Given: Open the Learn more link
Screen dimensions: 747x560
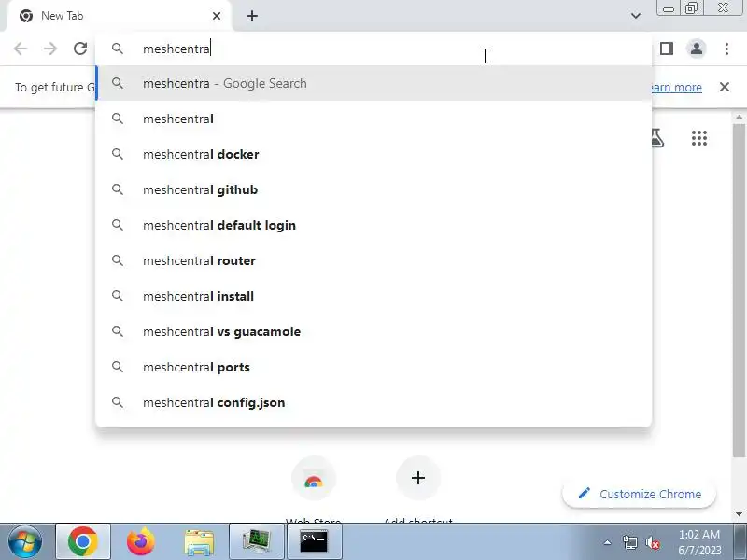Looking at the screenshot, I should click(676, 88).
